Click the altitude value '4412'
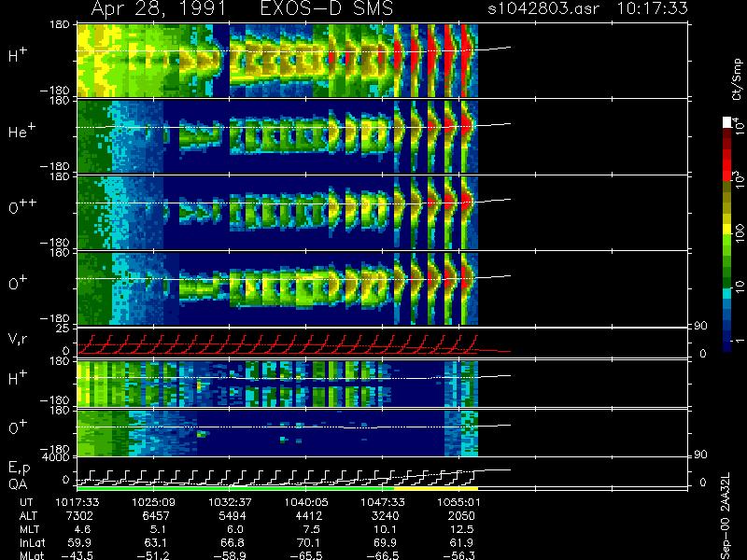Viewport: 747px width, 560px height. coord(309,516)
